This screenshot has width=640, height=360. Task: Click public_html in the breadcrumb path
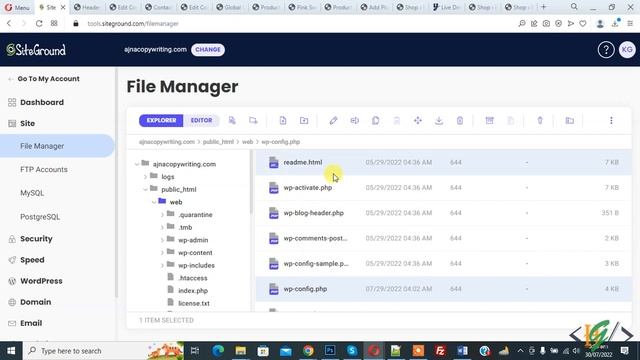[218, 142]
